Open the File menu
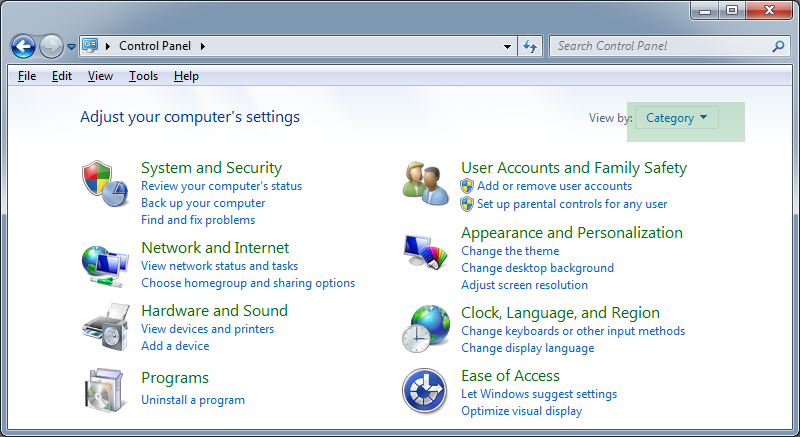 coord(27,76)
